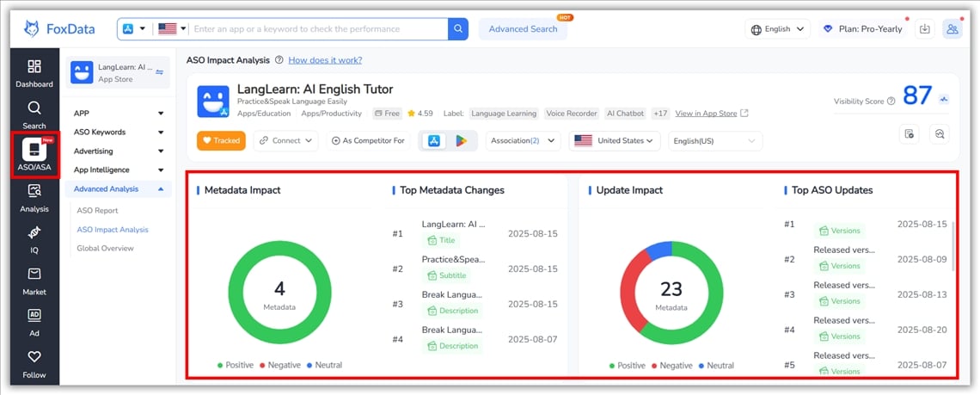Click the blue segment of Update Impact donut

(x=658, y=249)
